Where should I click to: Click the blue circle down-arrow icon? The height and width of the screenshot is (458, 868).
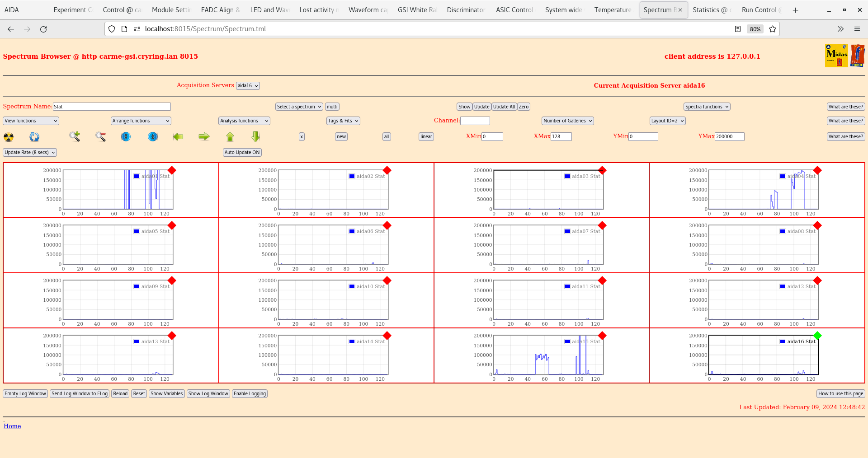pyautogui.click(x=126, y=136)
